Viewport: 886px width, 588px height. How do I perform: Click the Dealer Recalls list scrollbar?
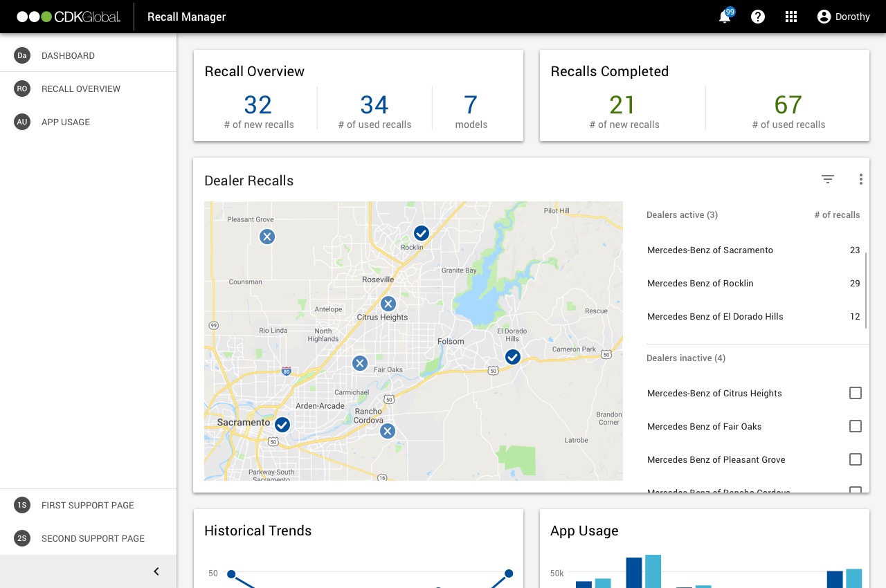[x=866, y=291]
